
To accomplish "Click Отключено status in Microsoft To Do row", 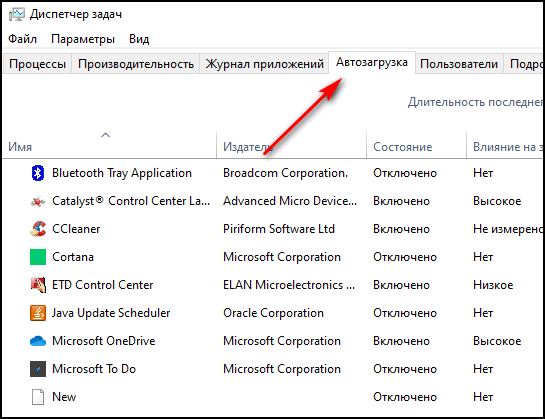I will [x=405, y=369].
